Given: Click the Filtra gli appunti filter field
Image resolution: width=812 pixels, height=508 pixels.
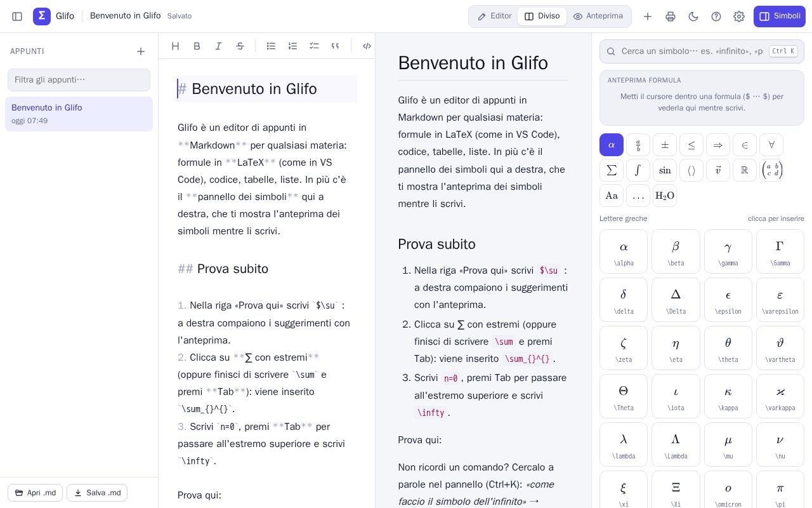Looking at the screenshot, I should click(79, 80).
